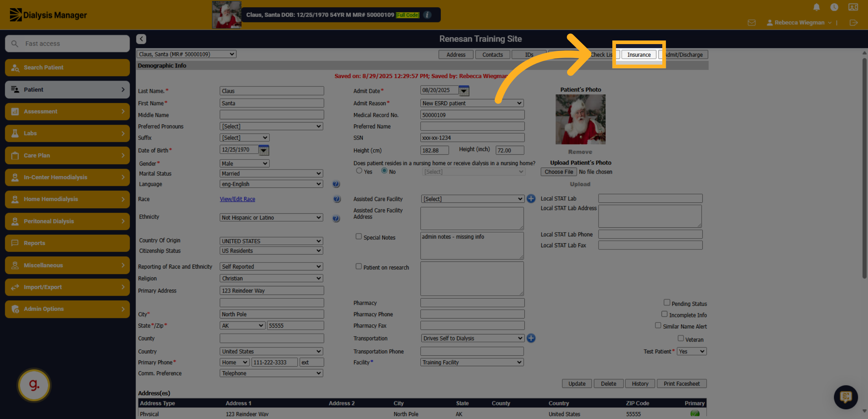The image size is (868, 419).
Task: Open the chat support bubble
Action: coord(846,397)
